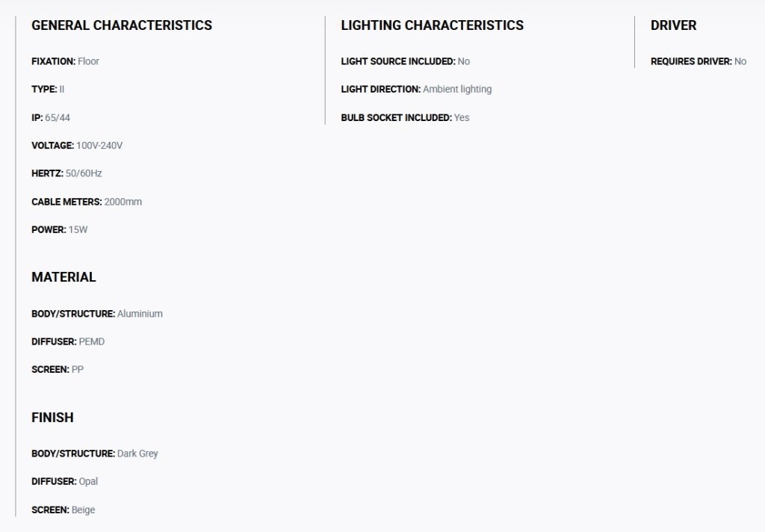Click the Material section heading
Image resolution: width=765 pixels, height=532 pixels.
64,277
